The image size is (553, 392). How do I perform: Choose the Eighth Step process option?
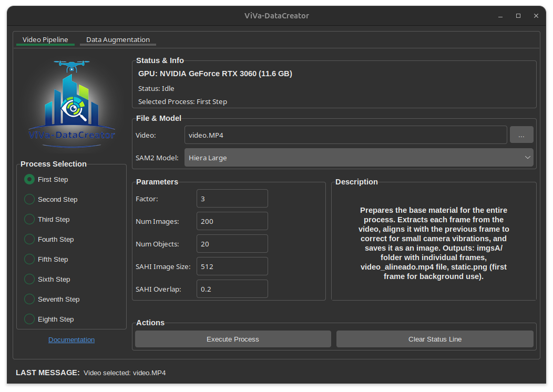pos(29,319)
